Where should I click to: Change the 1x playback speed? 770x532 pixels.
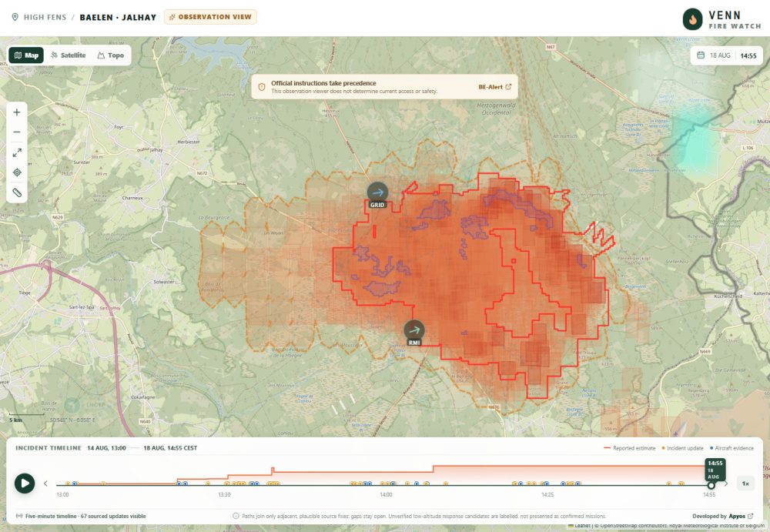coord(745,483)
